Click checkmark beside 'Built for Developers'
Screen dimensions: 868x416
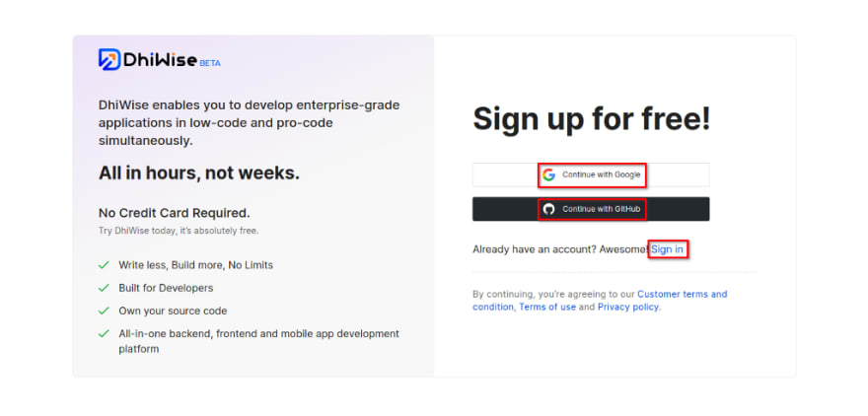pyautogui.click(x=104, y=288)
